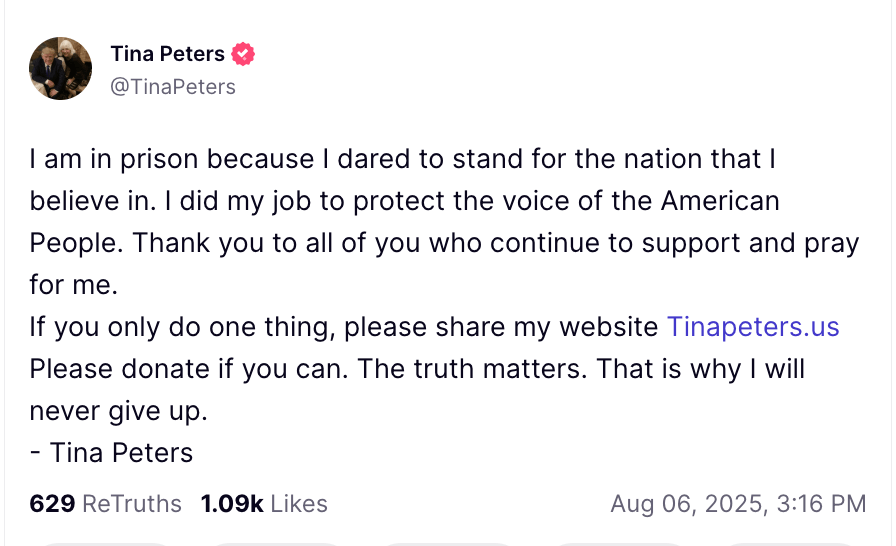View the 629 ReTruths list
The image size is (896, 546).
[x=106, y=504]
